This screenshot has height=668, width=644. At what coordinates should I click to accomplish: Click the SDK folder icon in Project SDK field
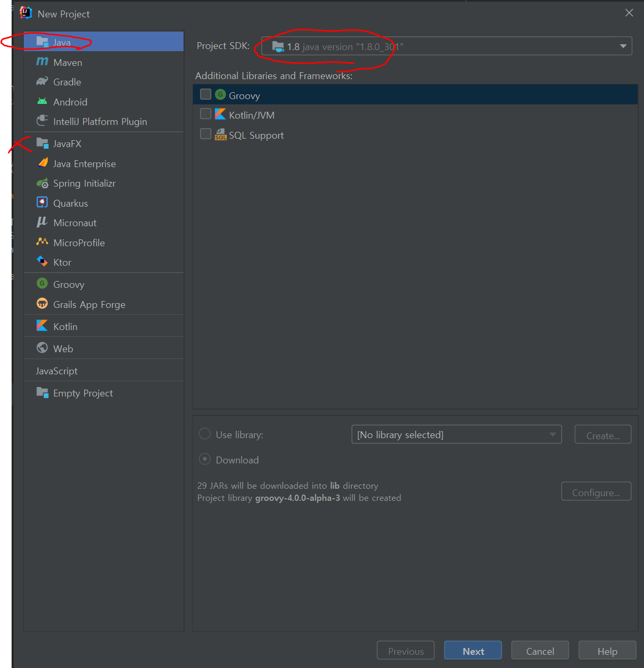click(x=278, y=46)
